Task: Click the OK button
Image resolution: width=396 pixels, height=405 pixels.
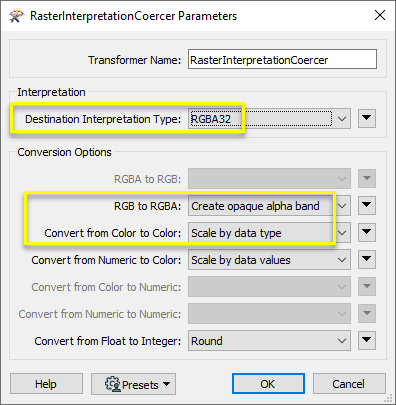Action: pos(268,384)
